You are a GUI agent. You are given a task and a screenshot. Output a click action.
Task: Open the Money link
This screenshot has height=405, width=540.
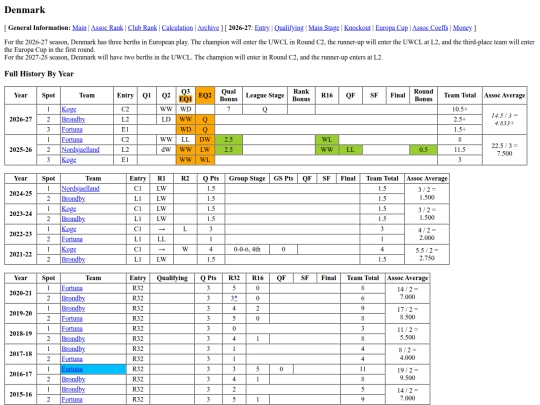click(462, 28)
